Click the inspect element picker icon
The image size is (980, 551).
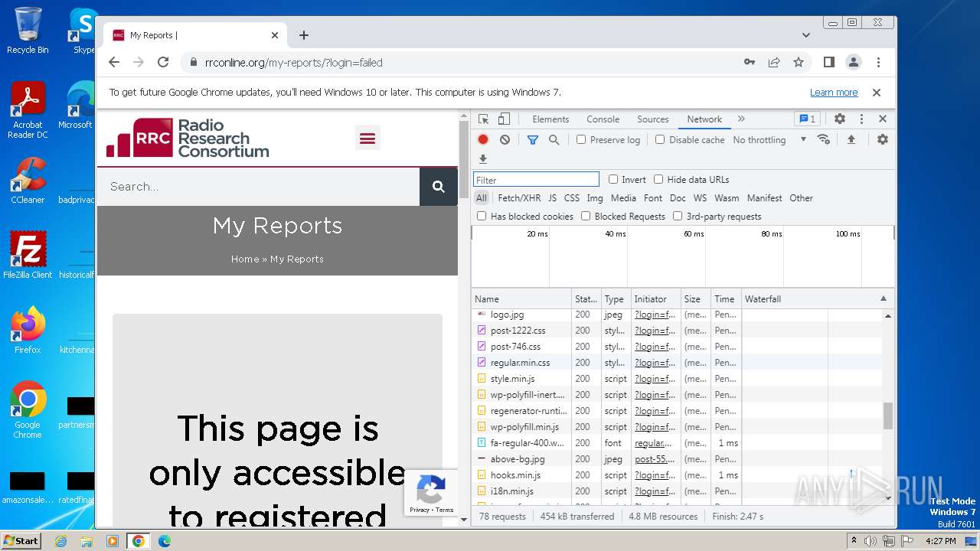(483, 119)
